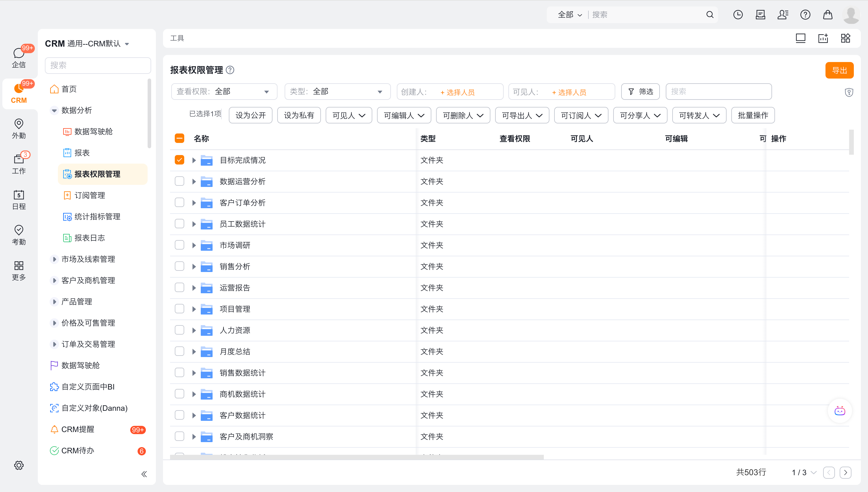Click the history clock icon in top bar
The width and height of the screenshot is (868, 492).
coord(738,14)
